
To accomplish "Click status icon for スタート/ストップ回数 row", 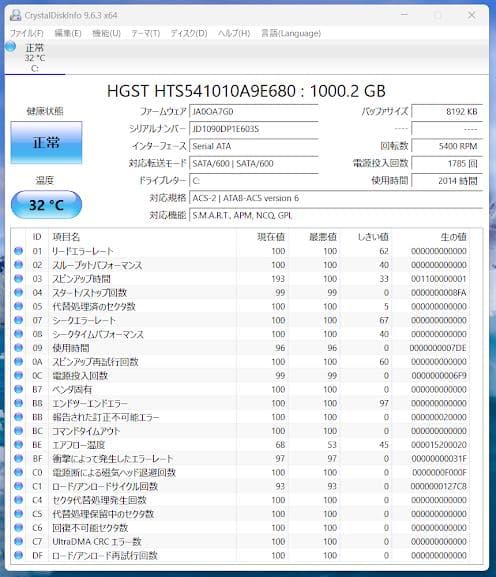I will click(x=18, y=292).
